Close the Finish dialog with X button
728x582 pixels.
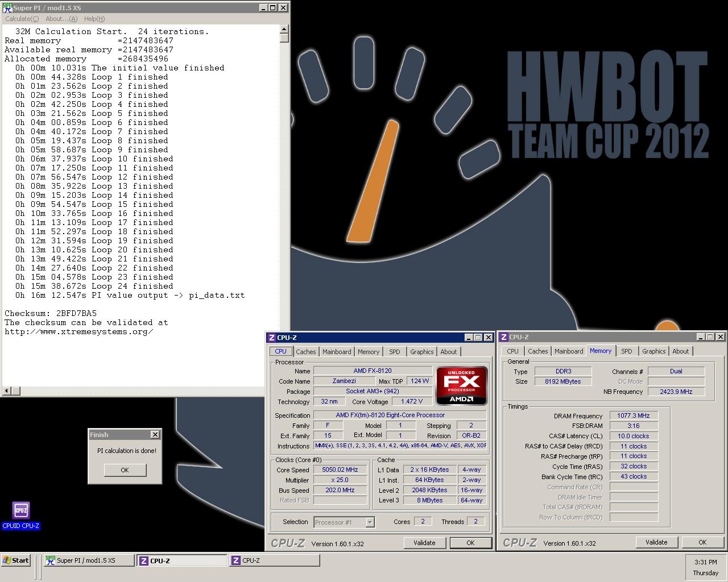[155, 435]
